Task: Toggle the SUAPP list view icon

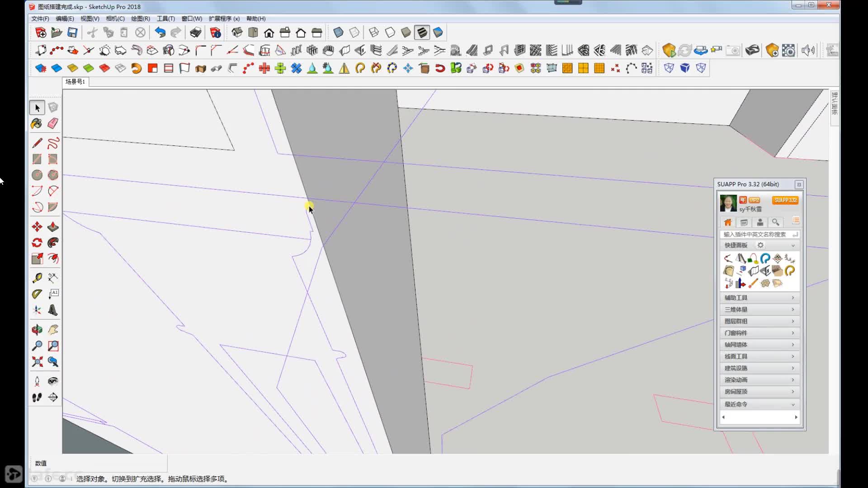Action: click(796, 221)
